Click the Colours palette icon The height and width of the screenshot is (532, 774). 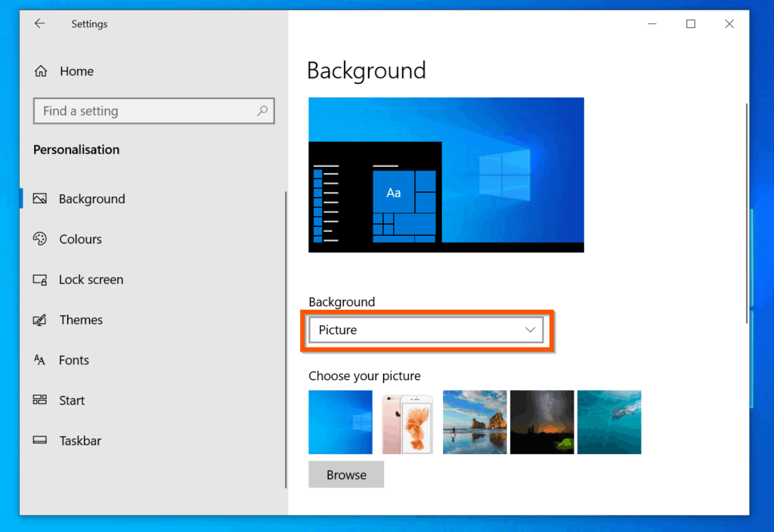pos(40,239)
